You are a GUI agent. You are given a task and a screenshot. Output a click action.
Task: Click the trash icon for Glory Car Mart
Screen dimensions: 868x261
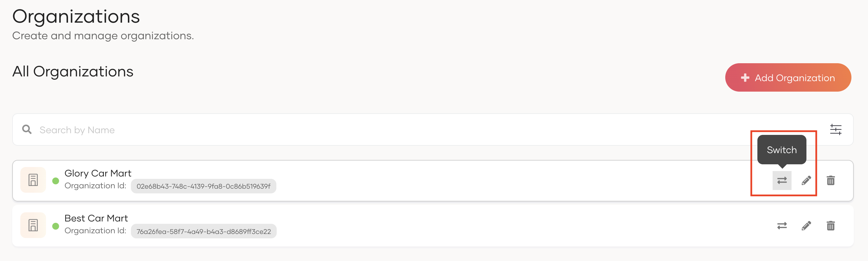(x=831, y=181)
